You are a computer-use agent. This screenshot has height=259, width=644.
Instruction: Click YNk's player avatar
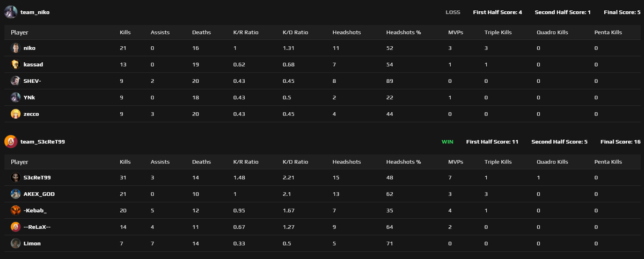15,97
